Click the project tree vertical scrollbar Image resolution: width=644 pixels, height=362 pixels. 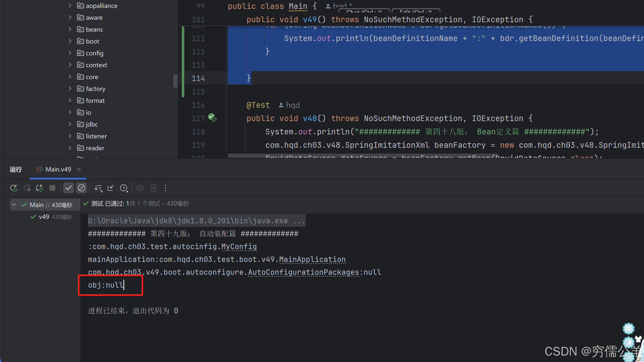tap(175, 81)
